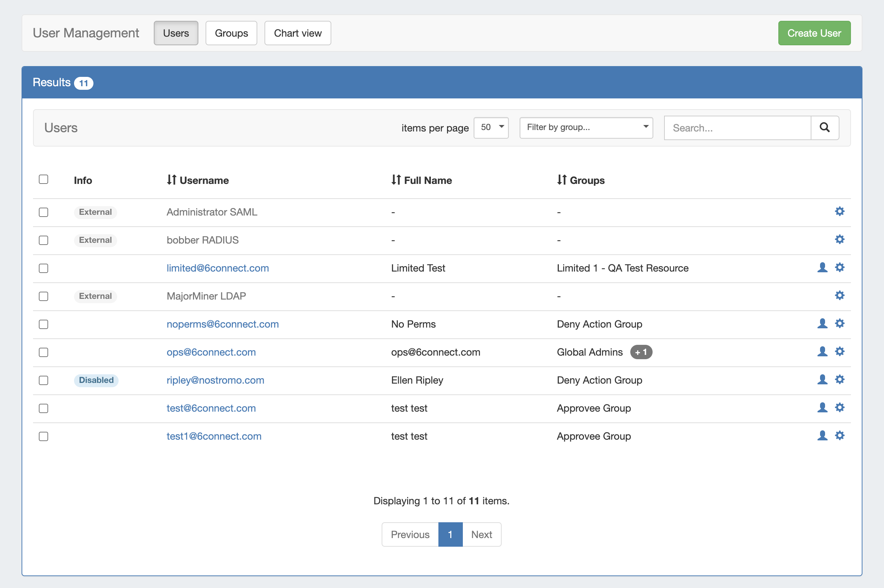
Task: Open items per page dropdown
Action: point(491,128)
